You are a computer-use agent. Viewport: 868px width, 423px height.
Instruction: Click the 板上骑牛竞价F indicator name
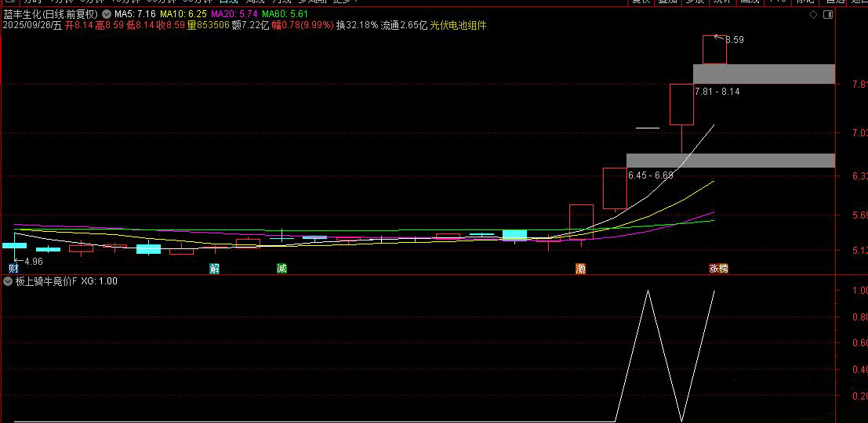coord(46,281)
